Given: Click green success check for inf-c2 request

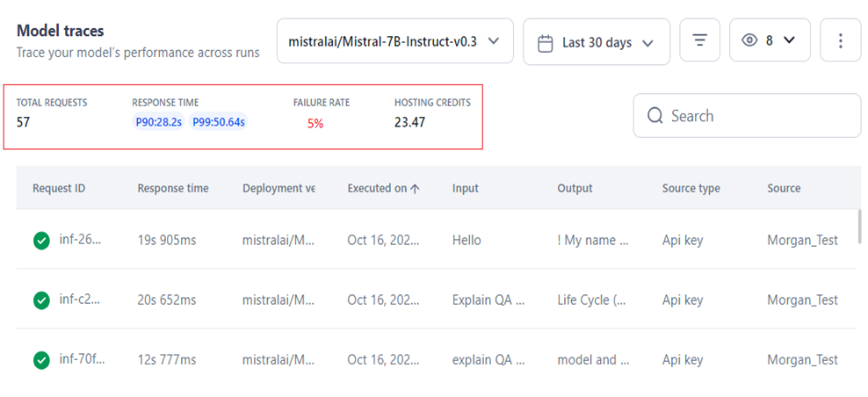Looking at the screenshot, I should 41,300.
